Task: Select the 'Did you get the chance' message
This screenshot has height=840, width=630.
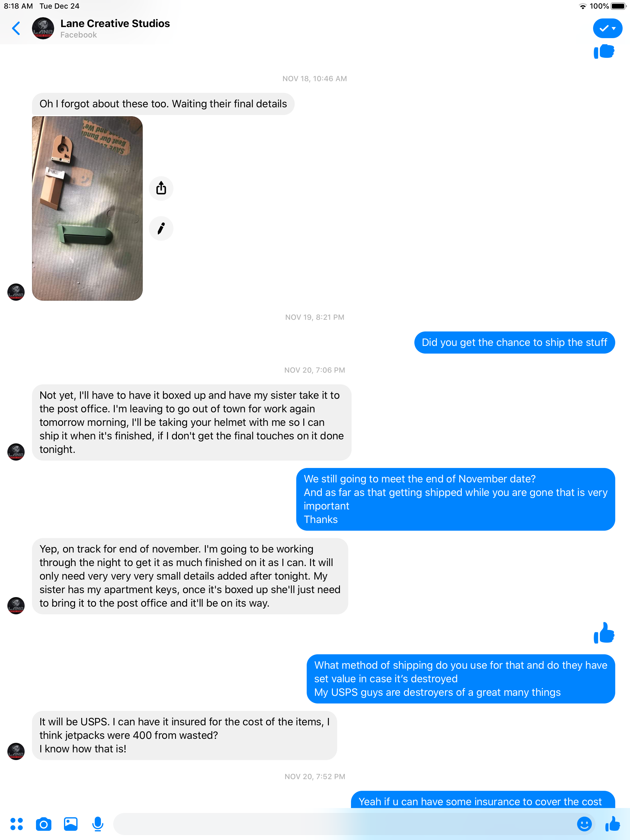Action: (514, 343)
